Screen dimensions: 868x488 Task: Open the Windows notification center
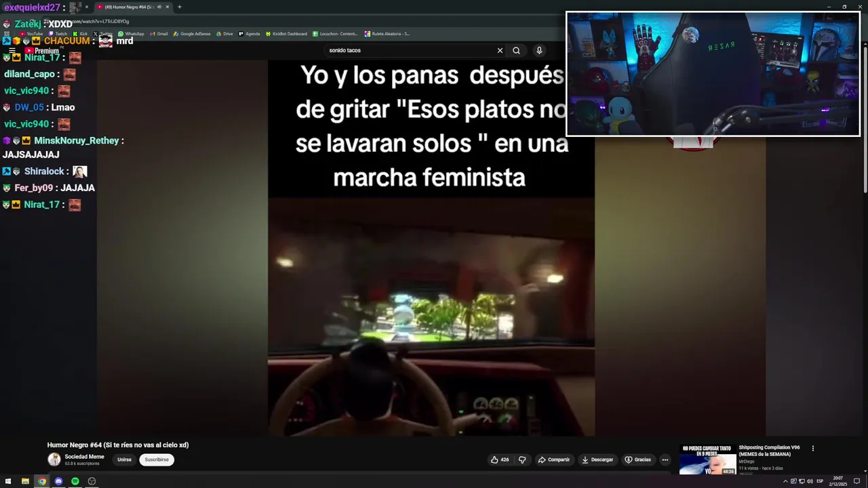coord(857,481)
